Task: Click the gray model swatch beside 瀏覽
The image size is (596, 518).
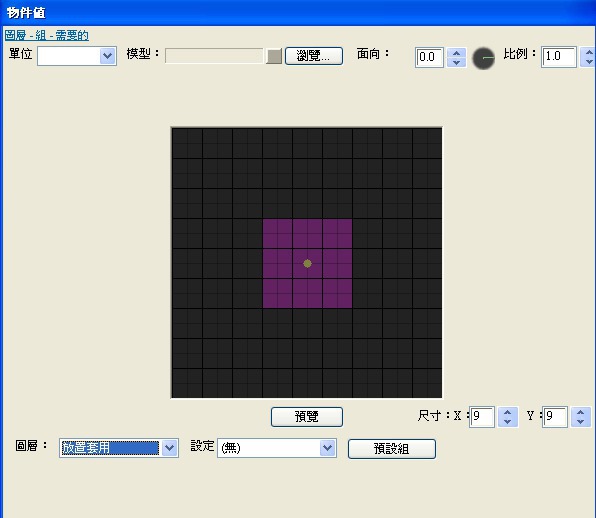Action: pyautogui.click(x=274, y=56)
